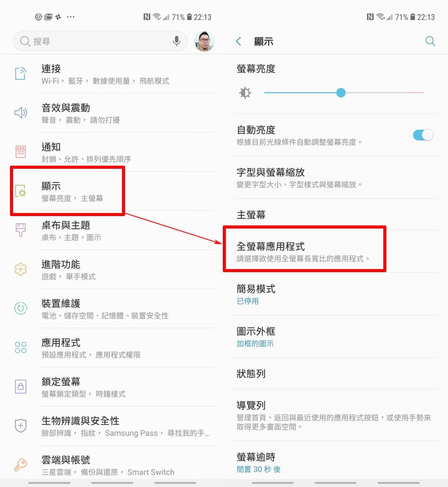Open the 顯示 settings entry
This screenshot has width=448, height=487.
click(114, 191)
